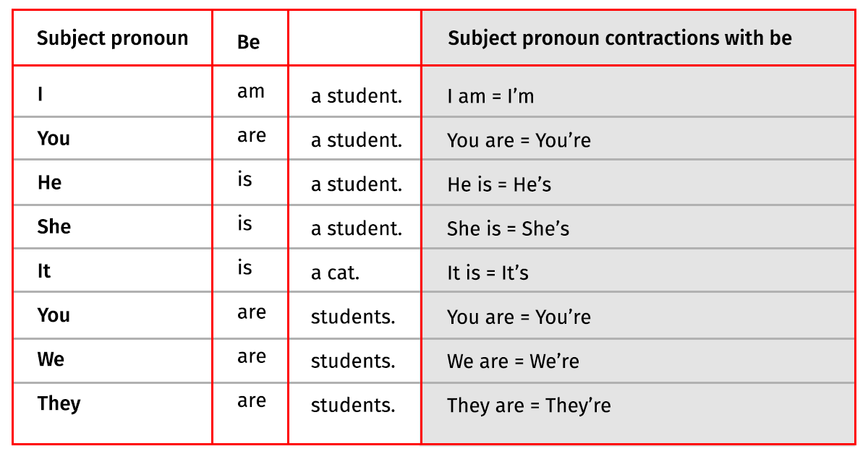Select the "a cat." cell
This screenshot has width=868, height=454.
tap(335, 273)
